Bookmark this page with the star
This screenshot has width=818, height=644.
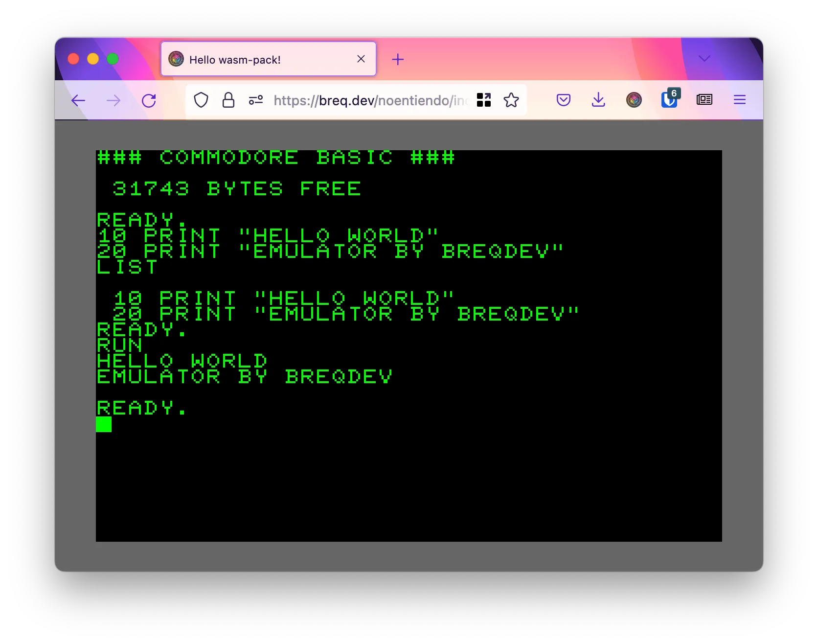pyautogui.click(x=511, y=100)
